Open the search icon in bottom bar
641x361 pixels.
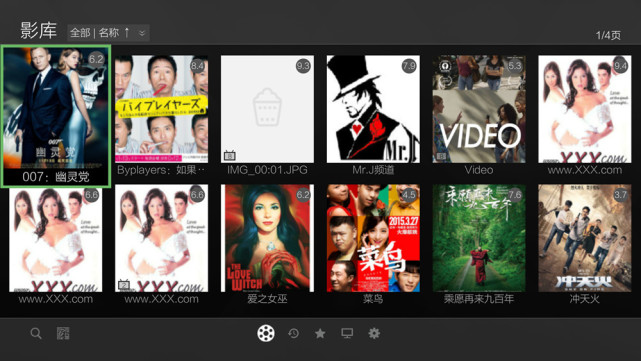pyautogui.click(x=36, y=334)
